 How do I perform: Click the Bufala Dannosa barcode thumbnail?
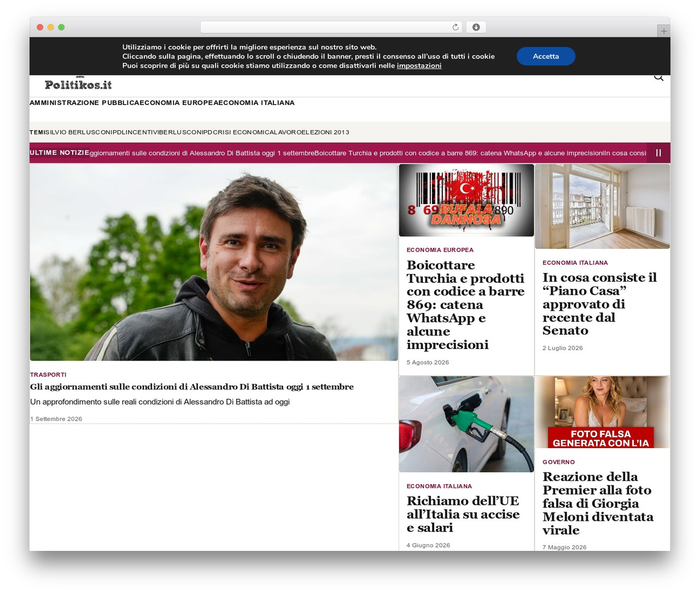point(466,200)
